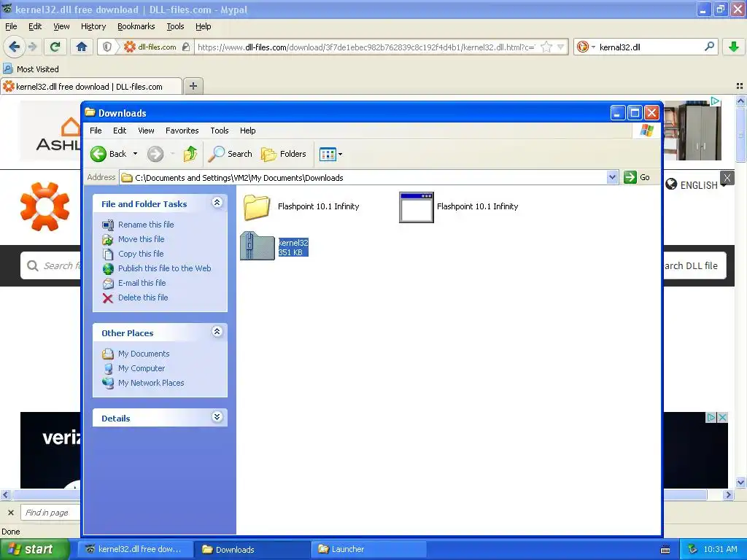747x560 pixels.
Task: Click the browser vertical scrollbar down arrow
Action: [x=740, y=483]
